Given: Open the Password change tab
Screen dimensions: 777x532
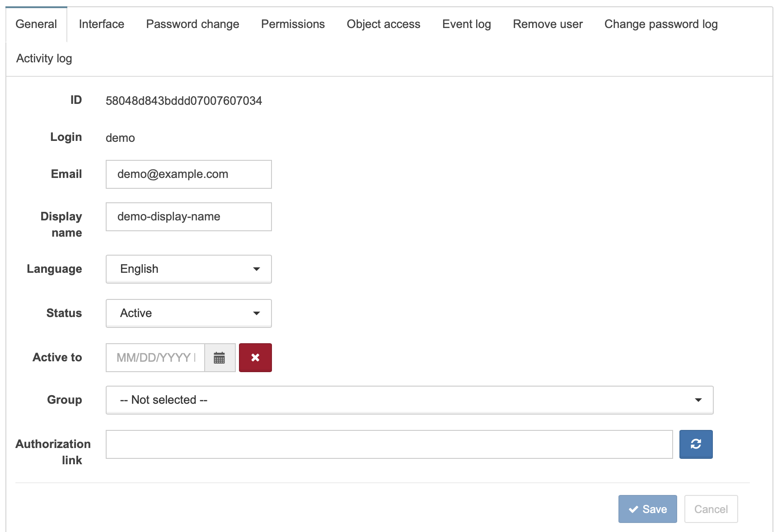Looking at the screenshot, I should (193, 24).
